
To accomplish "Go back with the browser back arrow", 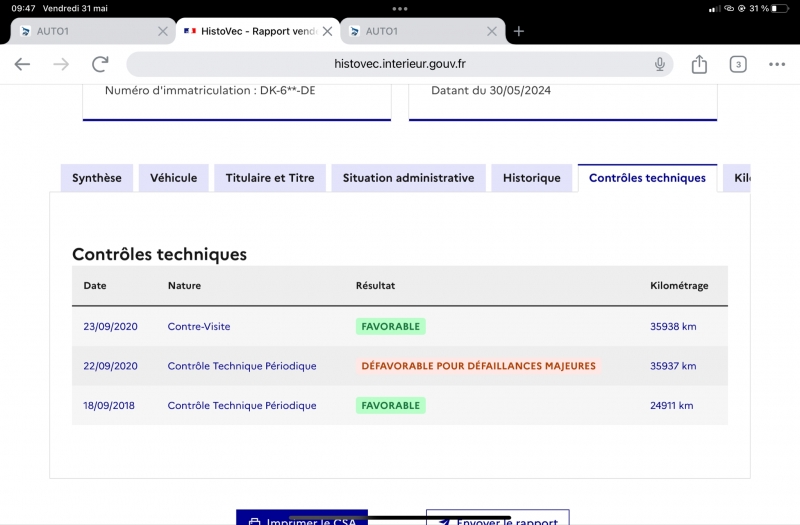I will click(x=22, y=64).
